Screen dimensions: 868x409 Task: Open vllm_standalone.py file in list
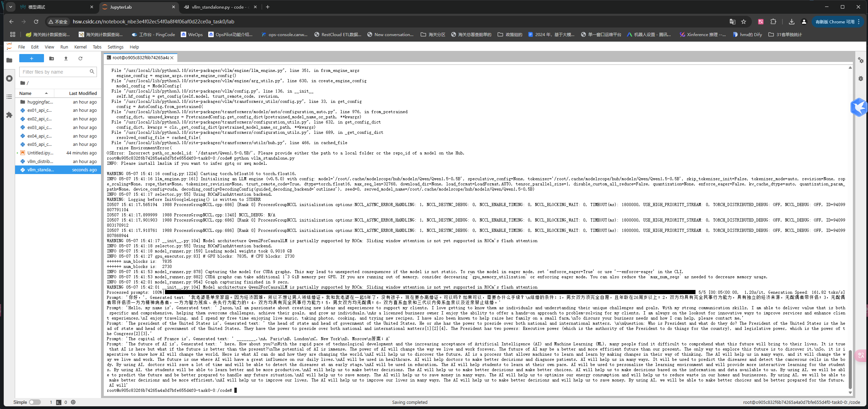tap(41, 170)
